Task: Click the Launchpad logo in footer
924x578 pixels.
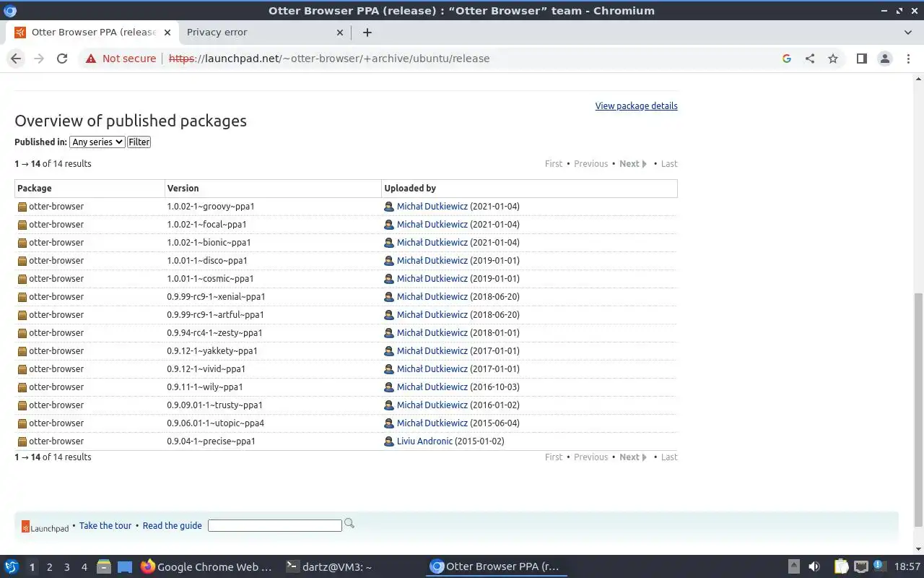Action: pos(45,527)
